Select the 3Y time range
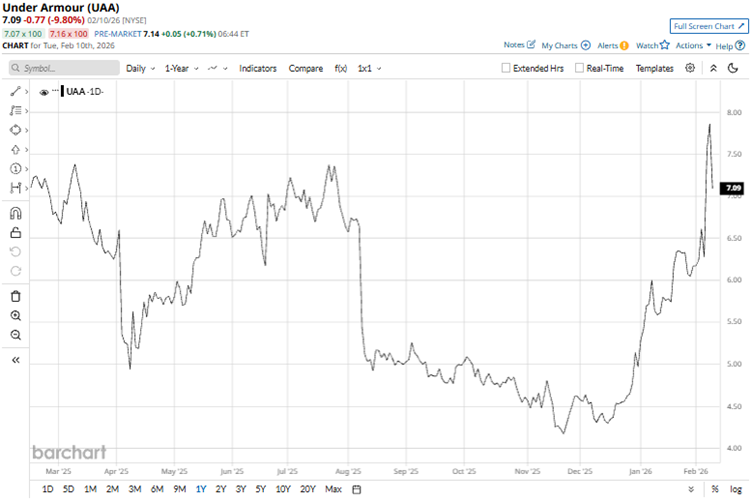The width and height of the screenshot is (752, 501). (x=241, y=489)
